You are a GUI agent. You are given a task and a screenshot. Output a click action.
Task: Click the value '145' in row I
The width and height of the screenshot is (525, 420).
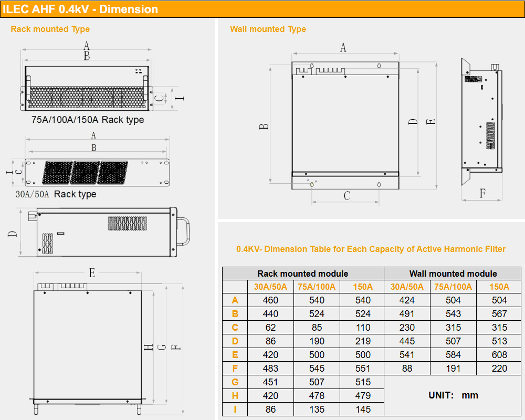point(363,409)
